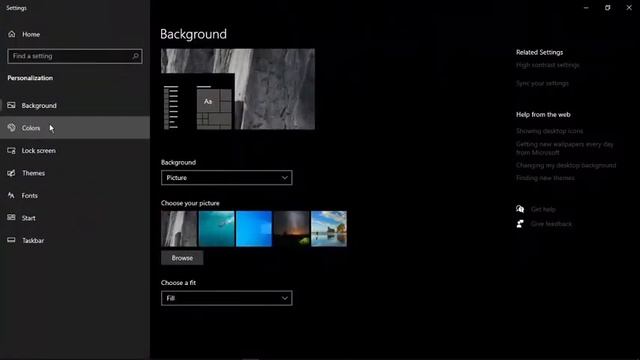Click the Personalization heading text
Screen dimensions: 640x360
[x=30, y=78]
